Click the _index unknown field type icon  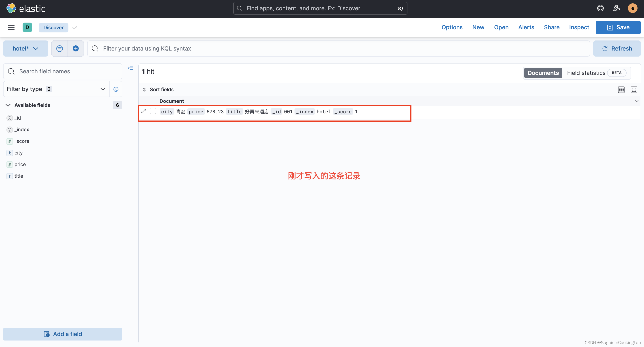(x=9, y=130)
